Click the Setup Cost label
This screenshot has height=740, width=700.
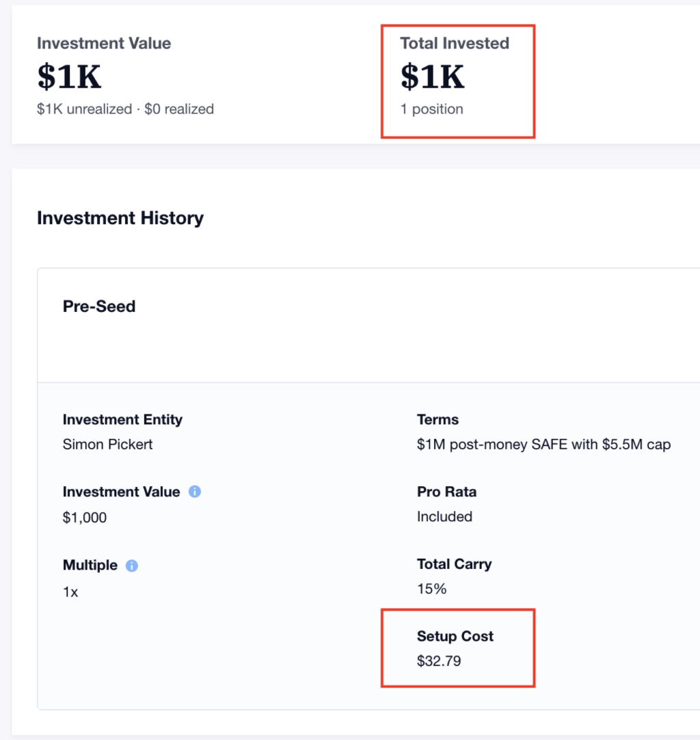pos(455,636)
